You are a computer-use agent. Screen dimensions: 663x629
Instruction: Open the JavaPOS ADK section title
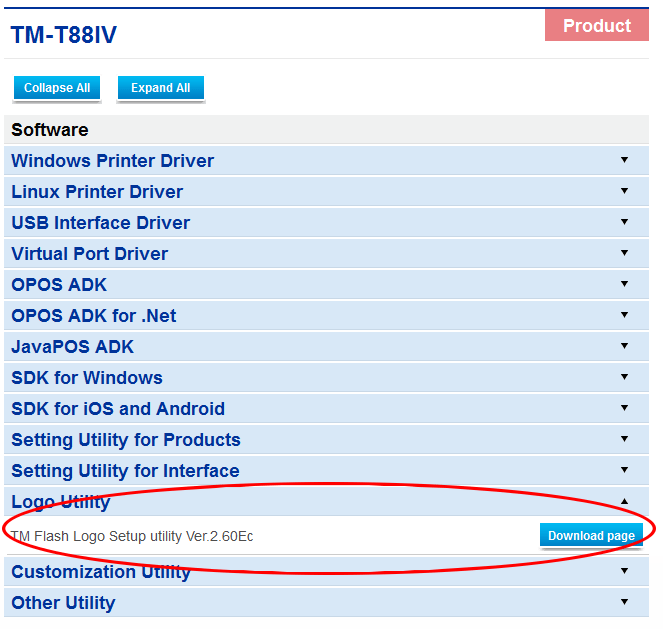coord(72,347)
